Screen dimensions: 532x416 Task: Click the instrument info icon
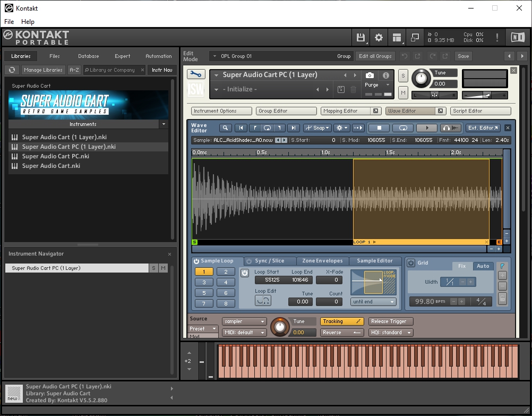386,75
